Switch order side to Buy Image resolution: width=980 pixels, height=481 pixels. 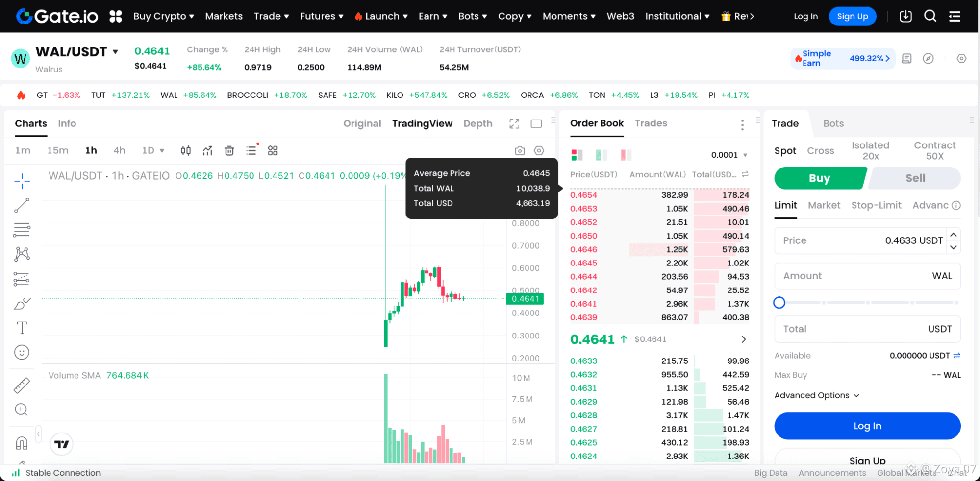pyautogui.click(x=820, y=178)
